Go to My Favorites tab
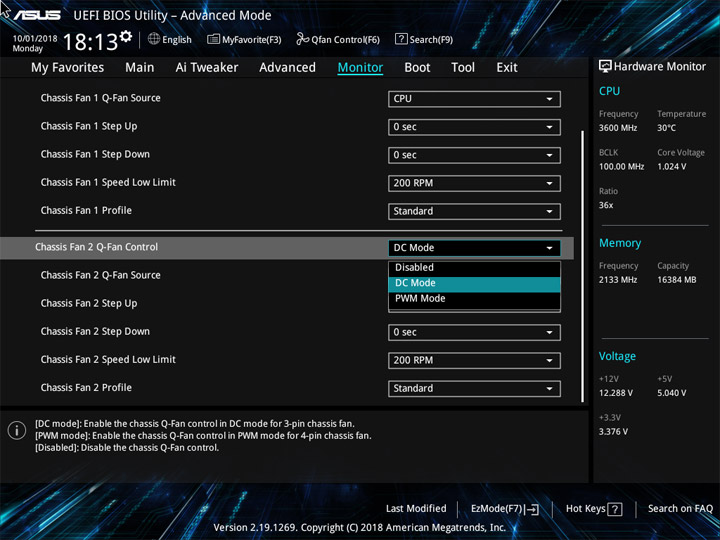The width and height of the screenshot is (720, 540). click(x=68, y=68)
